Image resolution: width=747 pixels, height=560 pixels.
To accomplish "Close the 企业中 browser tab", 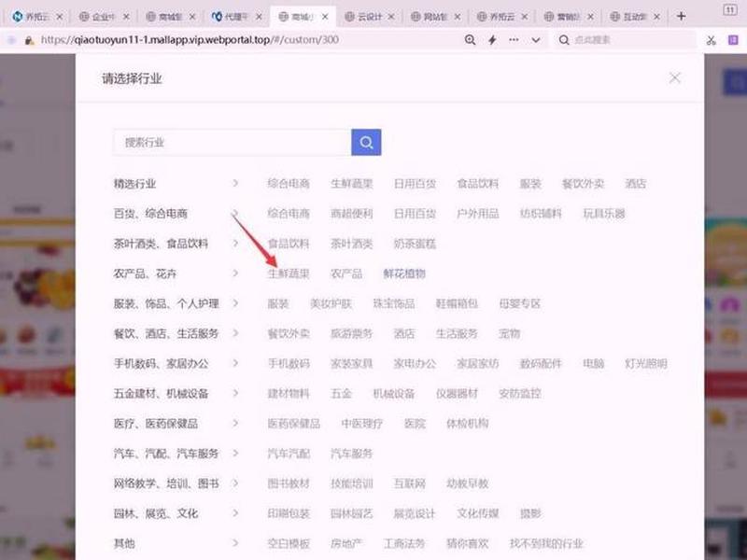I will (126, 17).
